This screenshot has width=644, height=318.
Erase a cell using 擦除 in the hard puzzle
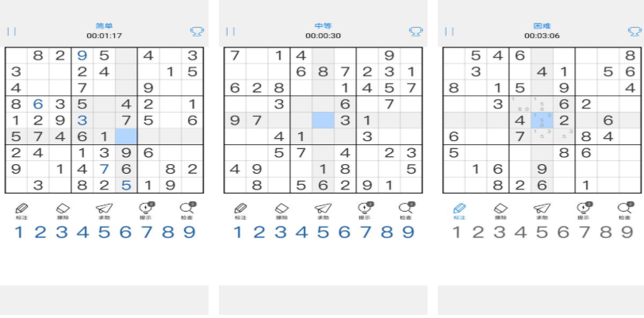point(500,210)
